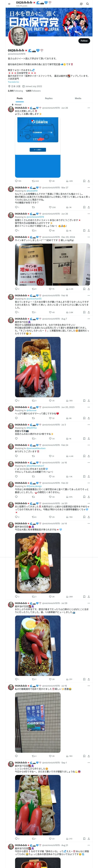98x868 pixels.
Task: Follow the 0626みみみ account
Action: click(x=84, y=41)
